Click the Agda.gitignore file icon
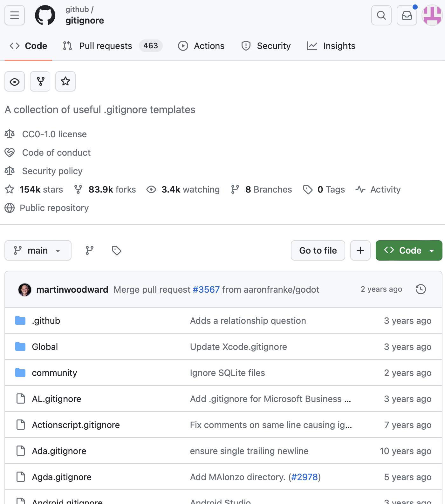 click(20, 477)
